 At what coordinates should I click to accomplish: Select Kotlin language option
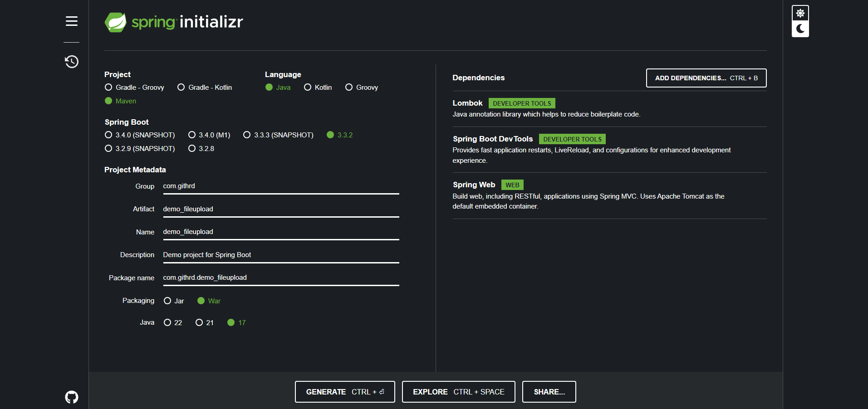318,87
